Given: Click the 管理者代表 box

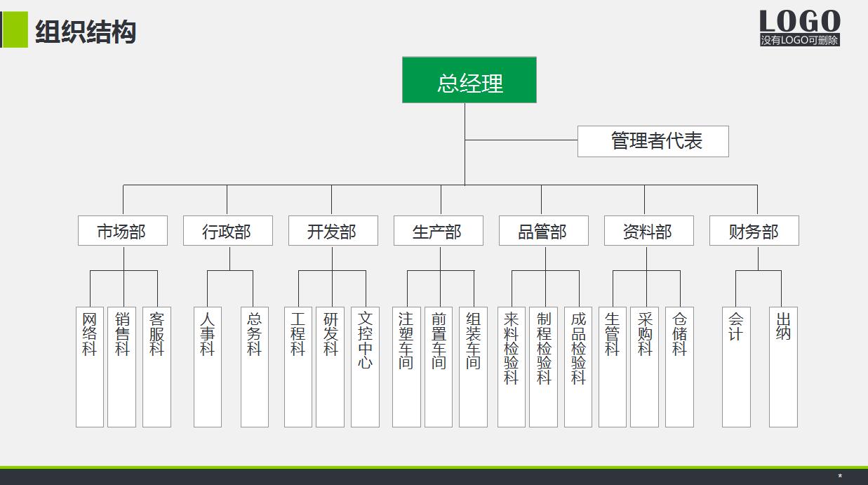Looking at the screenshot, I should 653,141.
